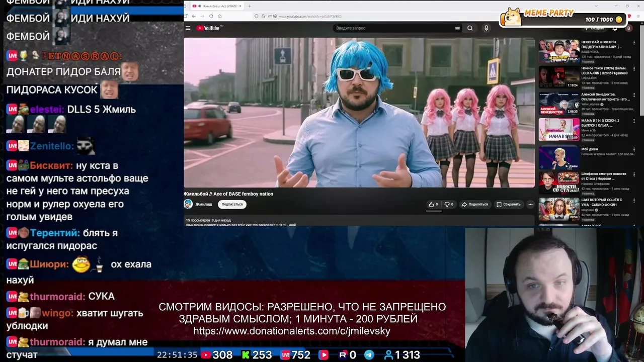Screen dimensions: 644x362
Task: Open Жмилиш channel avatar
Action: [188, 204]
